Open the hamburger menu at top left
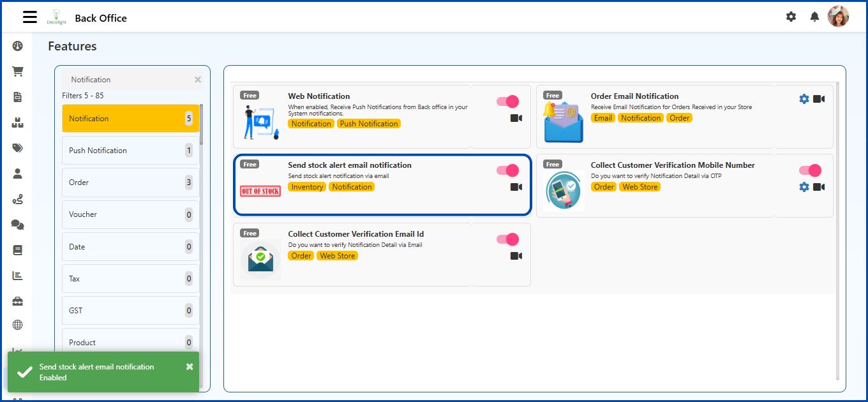This screenshot has height=402, width=868. click(x=29, y=17)
